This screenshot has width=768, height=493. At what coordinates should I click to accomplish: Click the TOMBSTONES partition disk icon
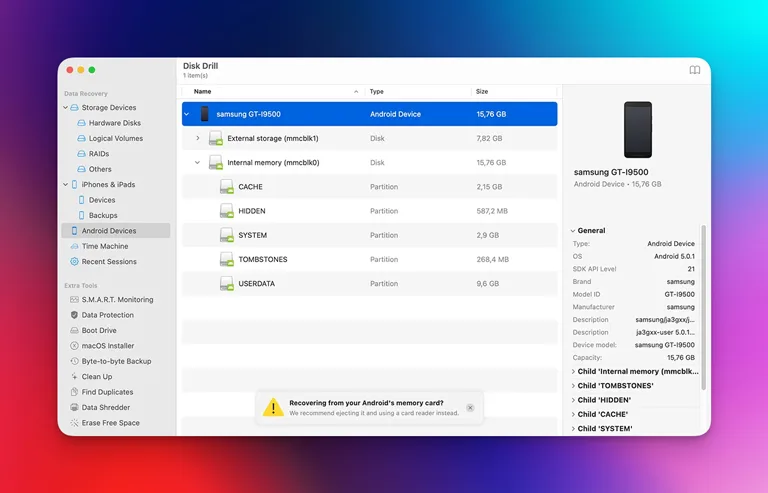226,259
